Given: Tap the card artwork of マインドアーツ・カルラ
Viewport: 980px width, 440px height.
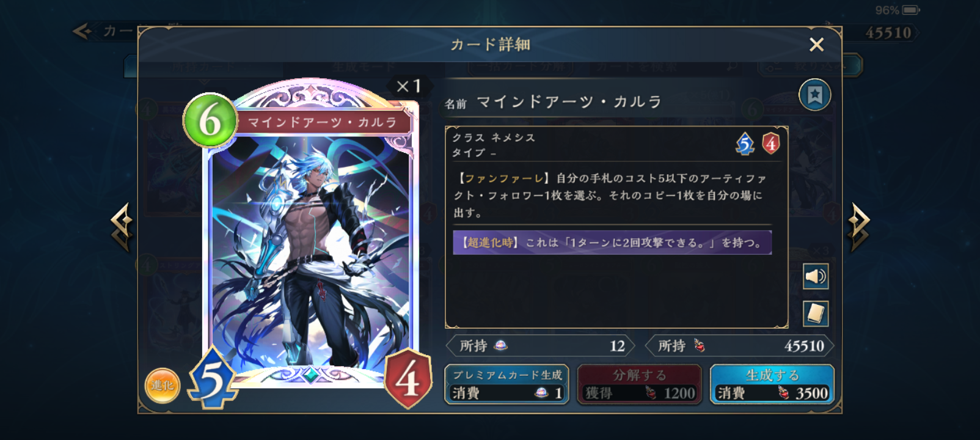Looking at the screenshot, I should (310, 251).
